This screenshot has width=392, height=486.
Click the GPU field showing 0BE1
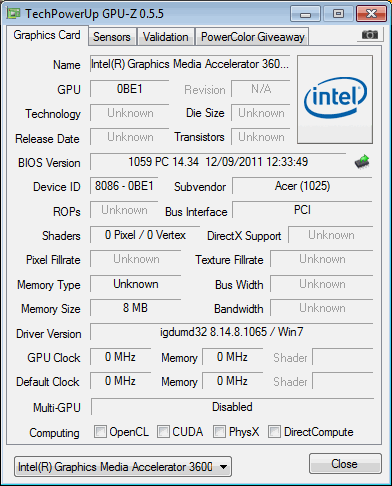pos(129,89)
